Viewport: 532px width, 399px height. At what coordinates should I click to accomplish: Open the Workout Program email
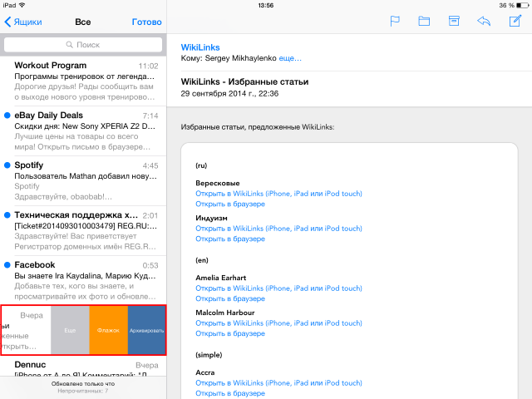point(83,81)
